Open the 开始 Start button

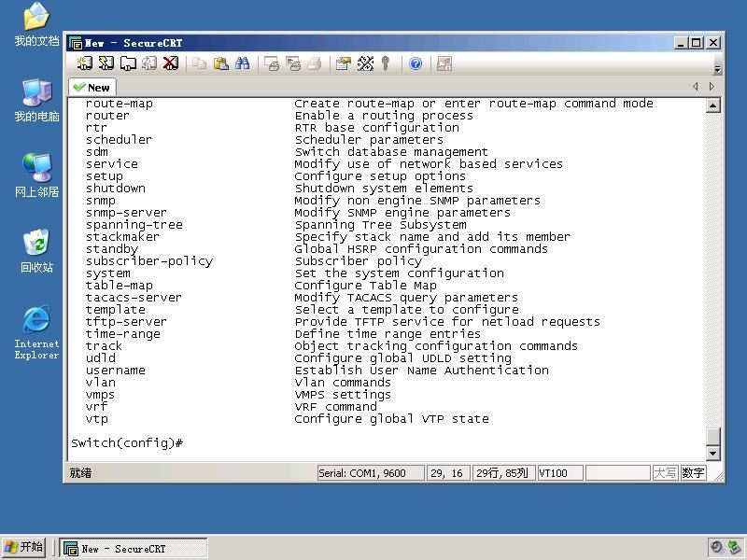(x=23, y=547)
